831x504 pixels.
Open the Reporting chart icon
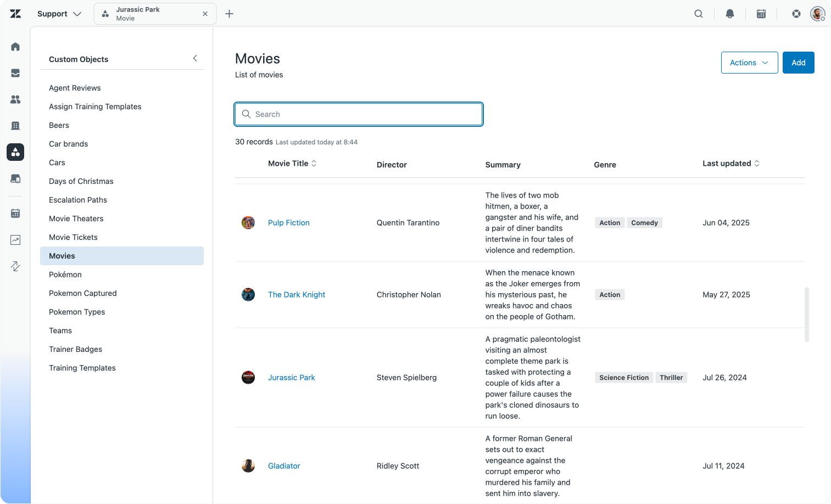[x=15, y=240]
